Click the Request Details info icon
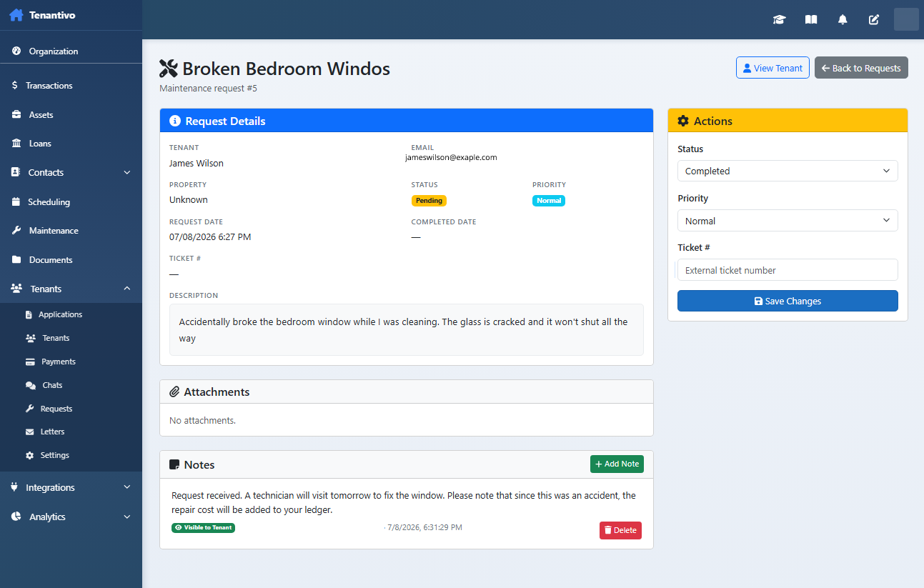This screenshot has height=588, width=924. (174, 121)
